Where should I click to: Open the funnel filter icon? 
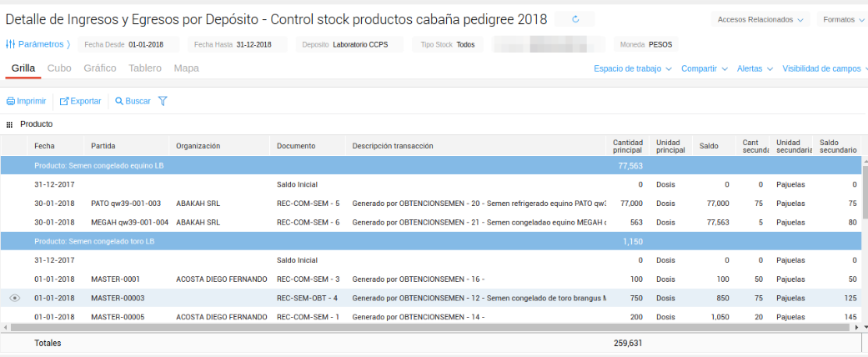pyautogui.click(x=163, y=101)
